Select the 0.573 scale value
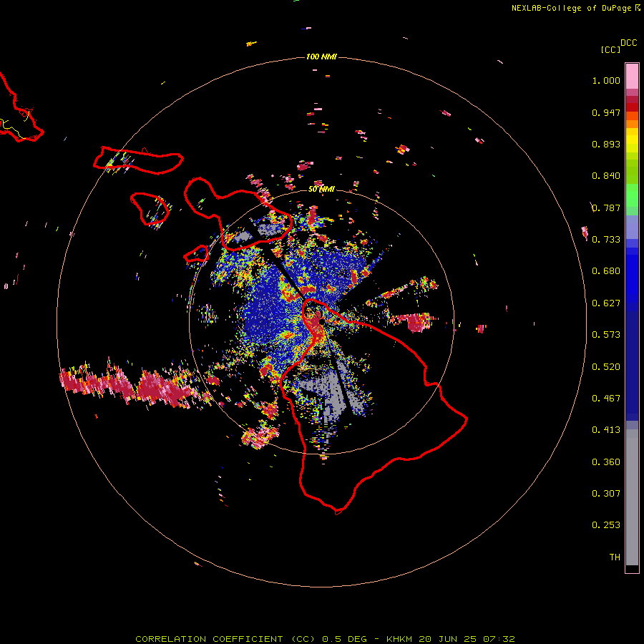644x644 pixels. [x=606, y=335]
